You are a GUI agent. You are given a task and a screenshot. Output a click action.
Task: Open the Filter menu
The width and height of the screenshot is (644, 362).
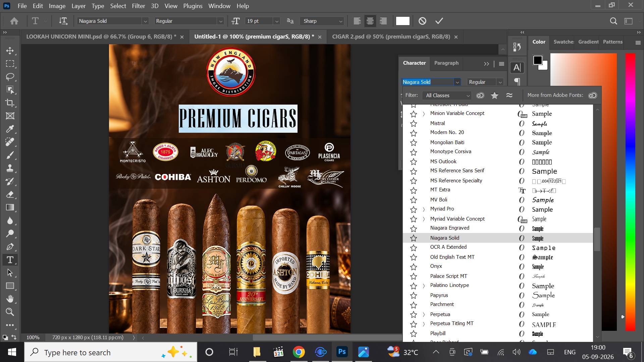tap(138, 6)
